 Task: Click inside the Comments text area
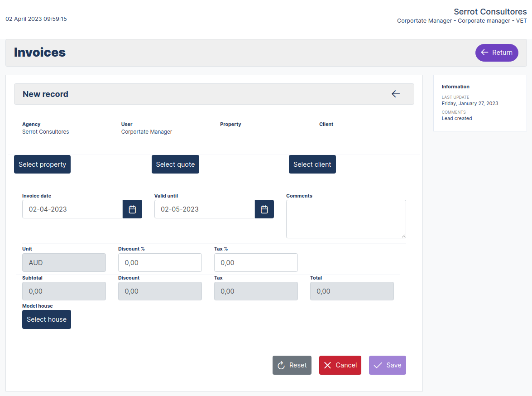tap(345, 219)
